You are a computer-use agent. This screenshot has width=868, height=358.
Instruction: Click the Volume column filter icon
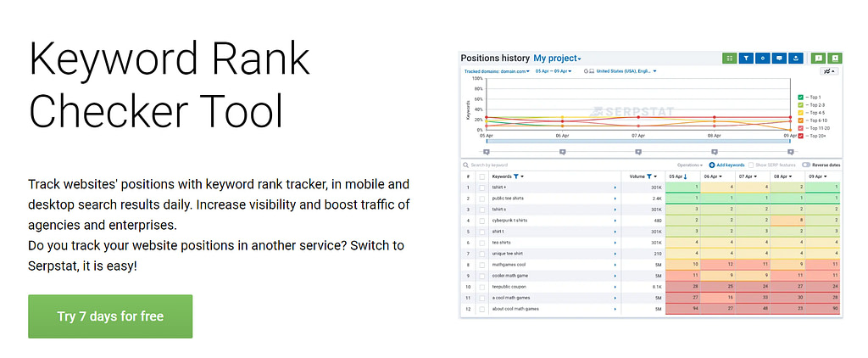[x=649, y=176]
